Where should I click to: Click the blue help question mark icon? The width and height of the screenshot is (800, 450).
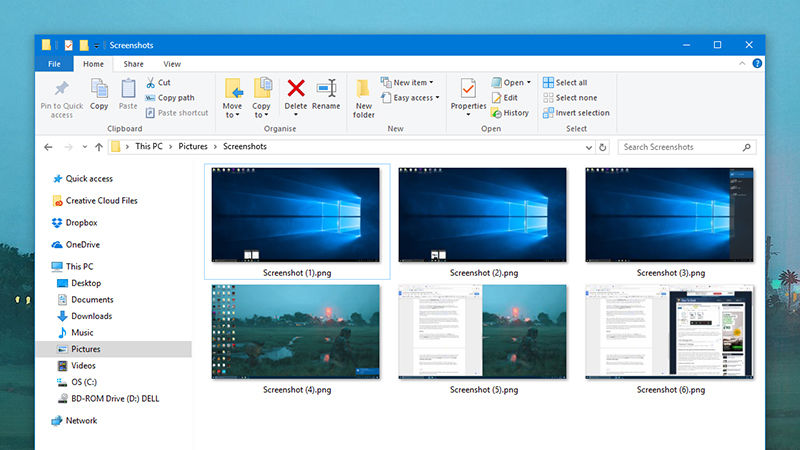click(x=757, y=64)
